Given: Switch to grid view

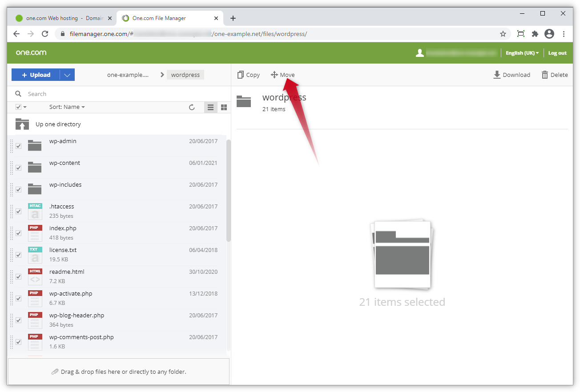Looking at the screenshot, I should click(223, 107).
